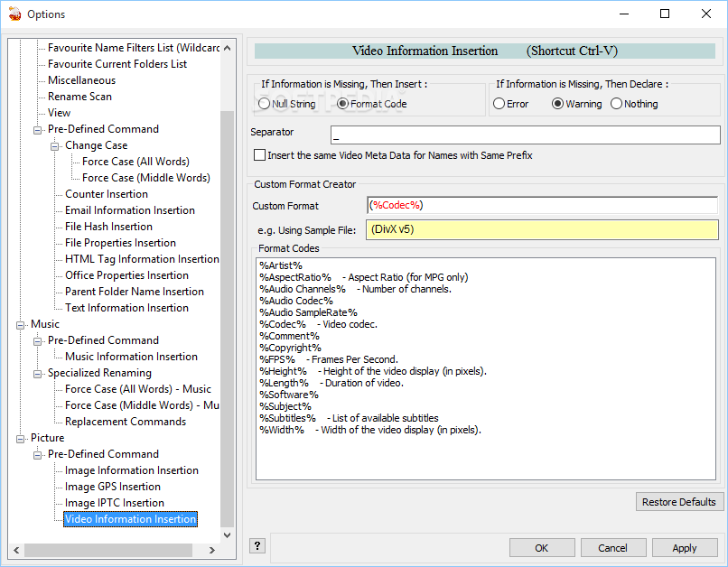Collapse the upper Pre-Defined Command node above Change Case
Screen dimensions: 728x567
point(37,130)
